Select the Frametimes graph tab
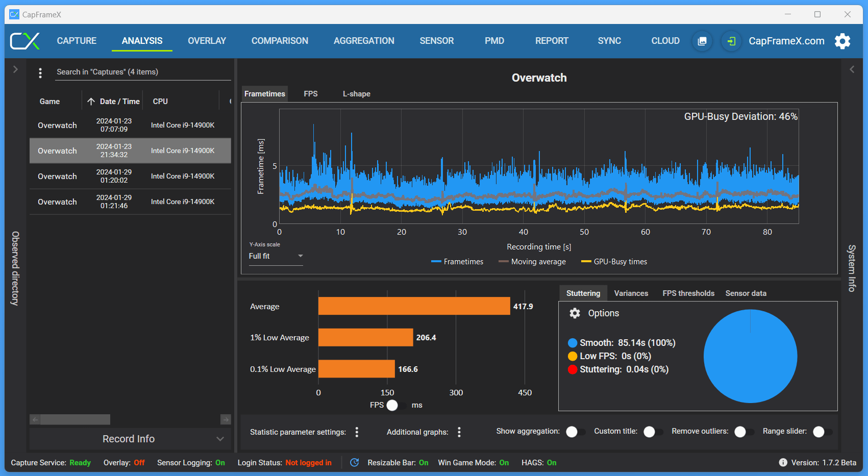The height and width of the screenshot is (476, 868). (265, 94)
